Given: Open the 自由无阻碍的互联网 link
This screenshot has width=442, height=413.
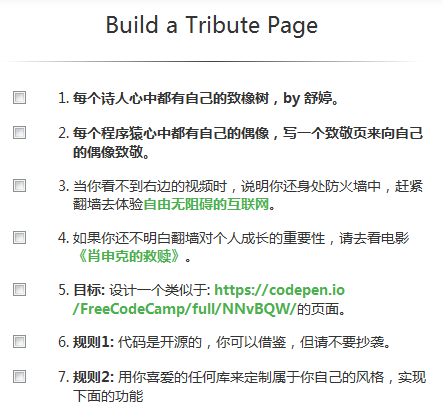Looking at the screenshot, I should (x=206, y=204).
